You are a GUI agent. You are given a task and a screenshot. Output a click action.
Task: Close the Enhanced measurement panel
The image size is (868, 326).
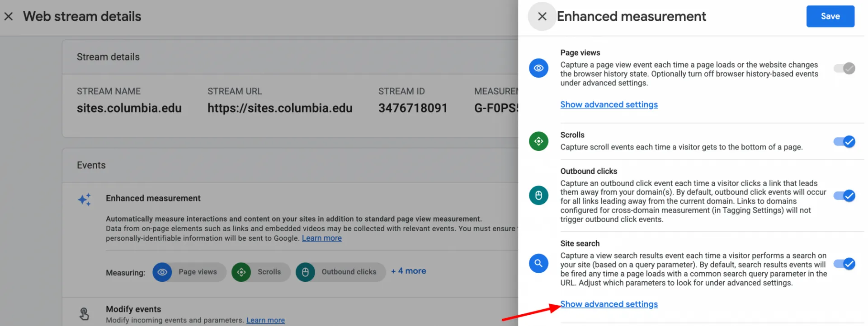[x=542, y=17]
